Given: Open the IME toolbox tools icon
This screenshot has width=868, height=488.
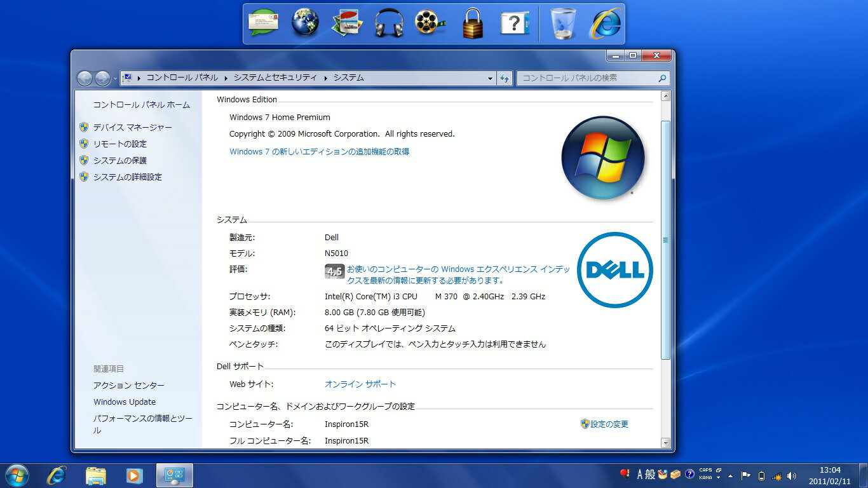Looking at the screenshot, I should tap(675, 475).
